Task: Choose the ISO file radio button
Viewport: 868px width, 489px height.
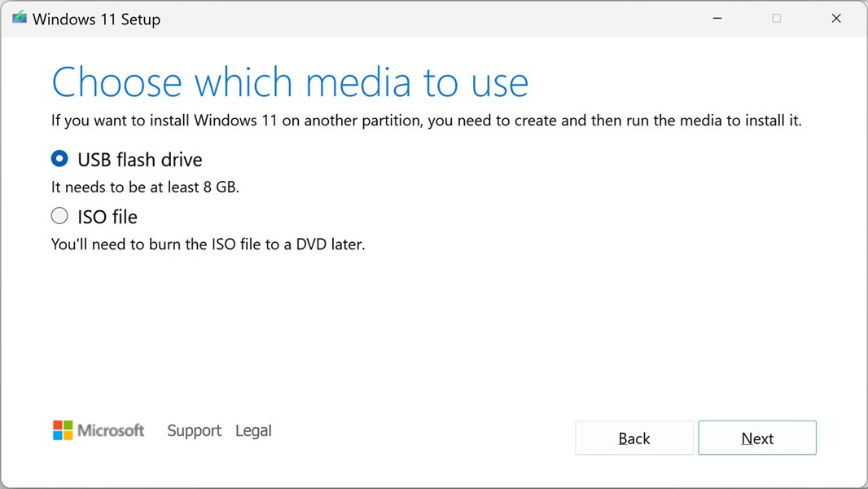Action: [59, 216]
